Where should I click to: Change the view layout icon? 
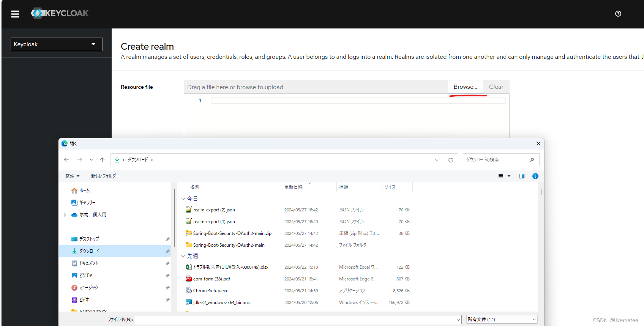[501, 176]
